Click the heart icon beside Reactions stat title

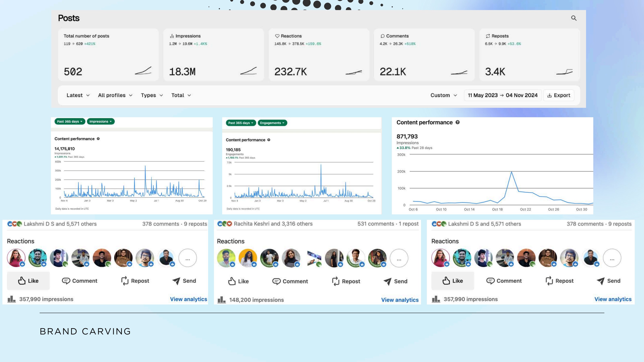[x=277, y=36]
